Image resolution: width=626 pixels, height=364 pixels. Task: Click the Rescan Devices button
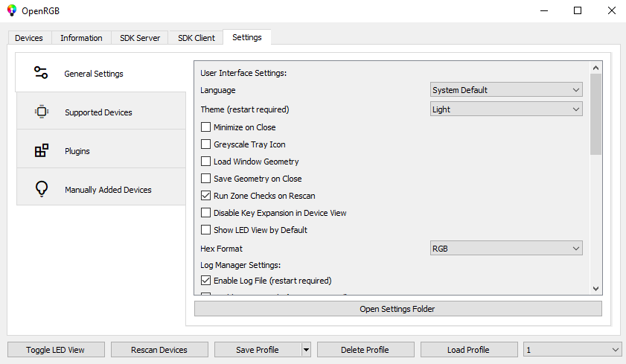click(x=159, y=350)
